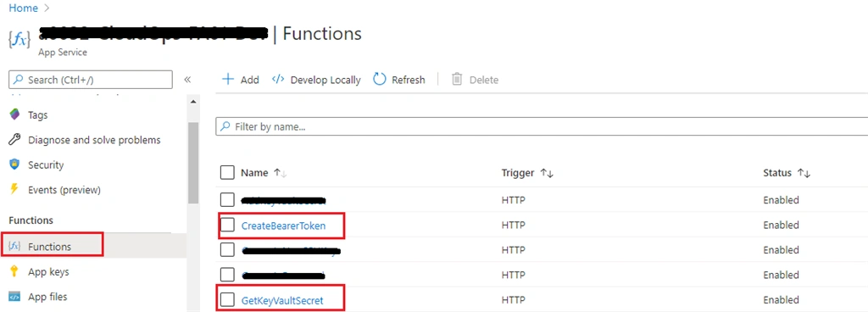The height and width of the screenshot is (312, 868).
Task: Click the magnifier icon in sidebar search
Action: (x=19, y=80)
